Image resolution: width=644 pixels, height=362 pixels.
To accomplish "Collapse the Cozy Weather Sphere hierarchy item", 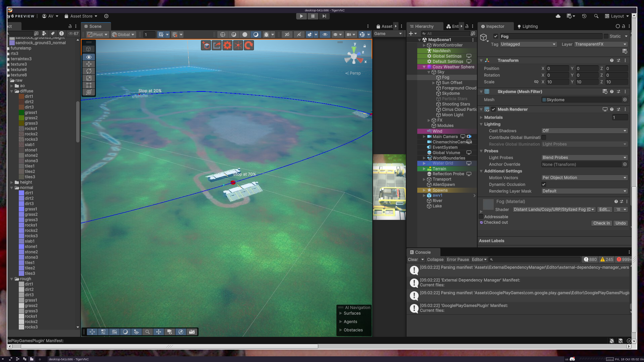I will click(x=424, y=67).
